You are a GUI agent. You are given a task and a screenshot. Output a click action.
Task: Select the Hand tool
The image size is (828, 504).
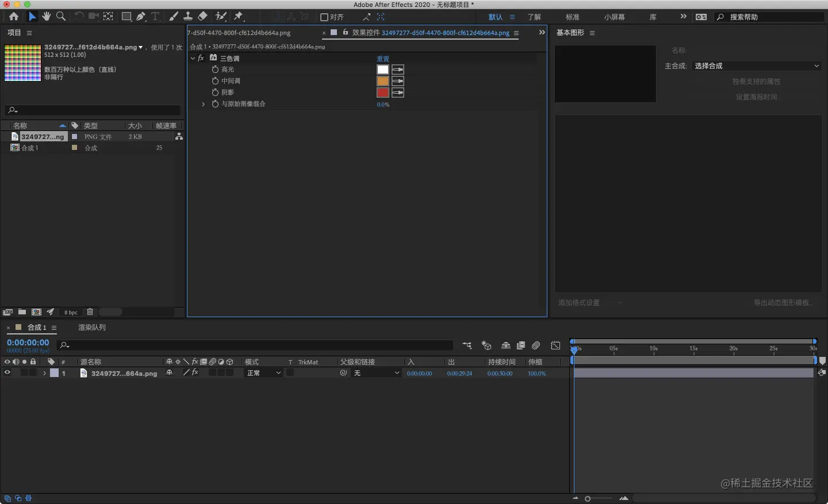(47, 17)
